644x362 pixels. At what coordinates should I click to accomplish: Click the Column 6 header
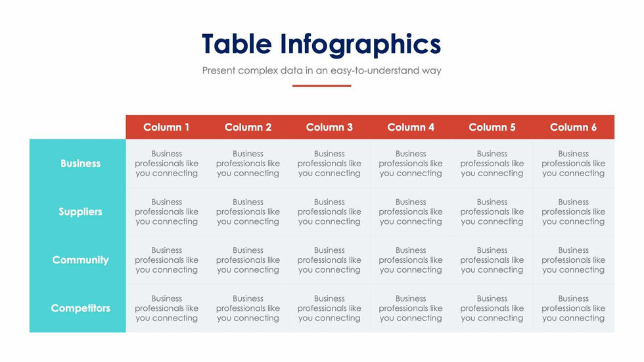click(x=573, y=127)
